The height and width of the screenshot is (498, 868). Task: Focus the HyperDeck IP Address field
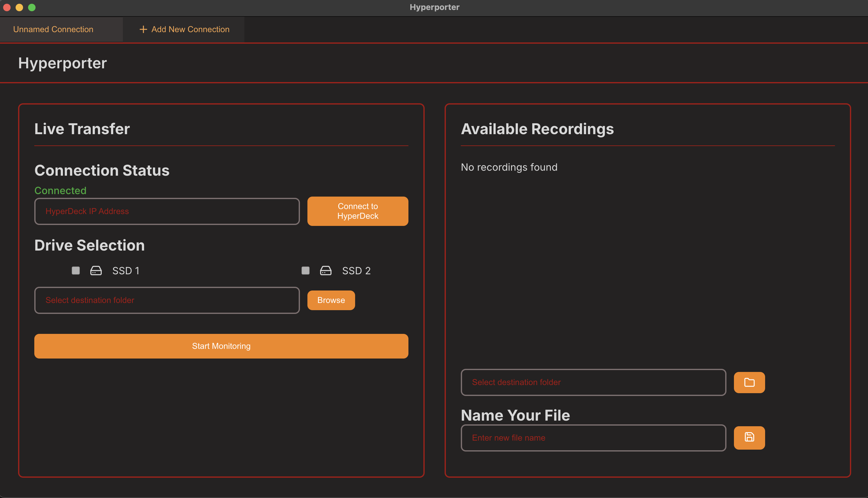coord(167,211)
